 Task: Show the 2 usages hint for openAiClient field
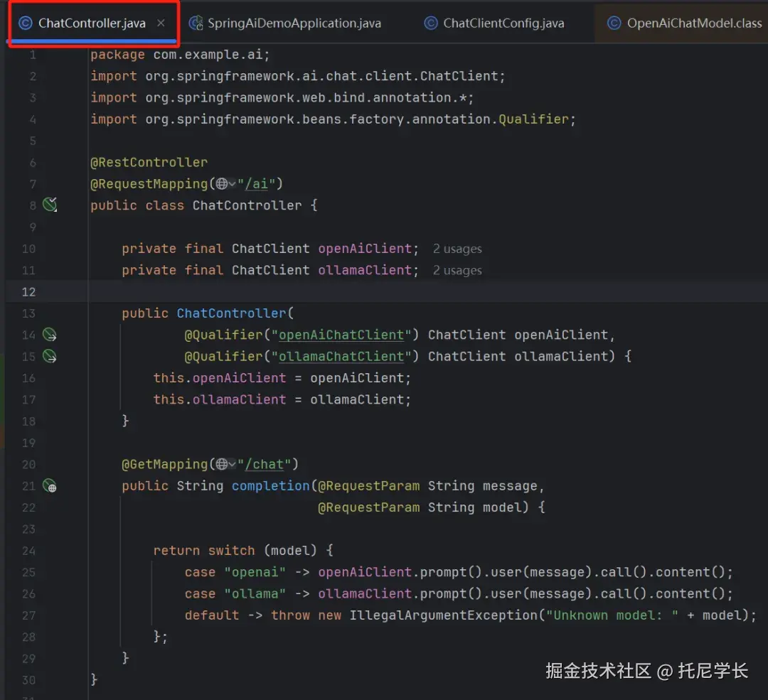point(457,249)
